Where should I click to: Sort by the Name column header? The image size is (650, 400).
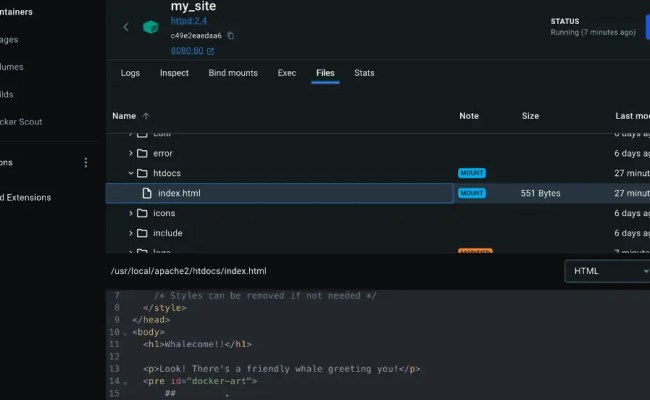(x=124, y=116)
